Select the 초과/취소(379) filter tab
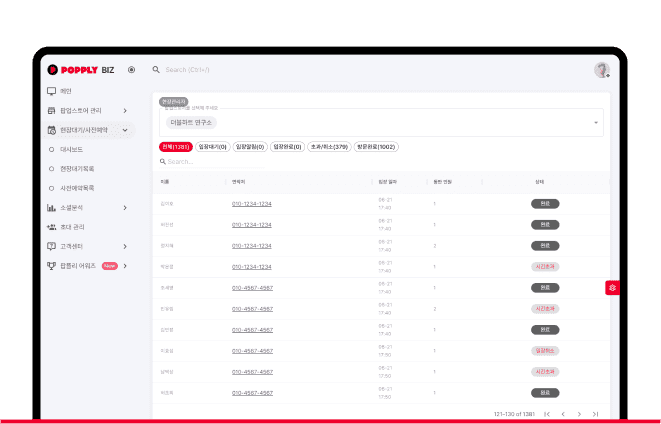 [329, 147]
